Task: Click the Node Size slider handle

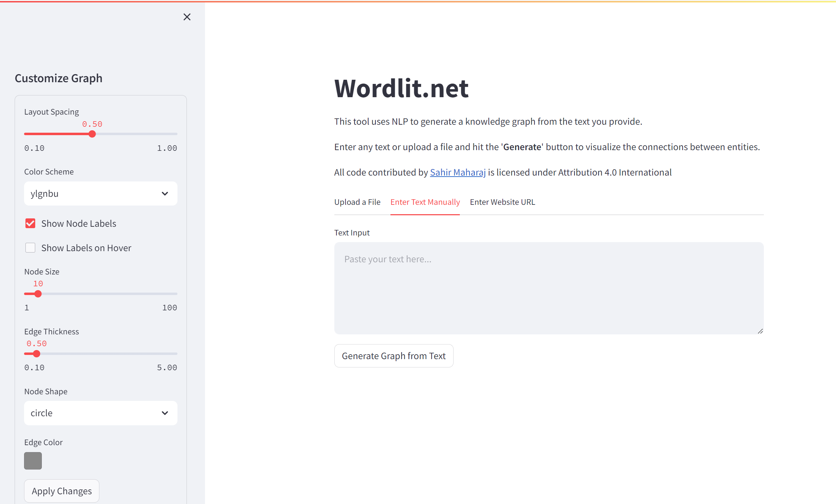Action: (38, 294)
